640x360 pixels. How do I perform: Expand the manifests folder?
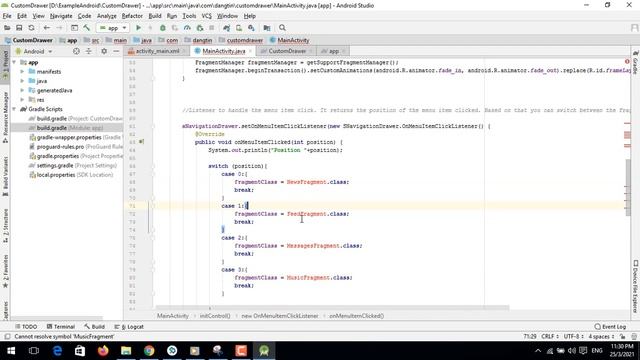point(22,71)
